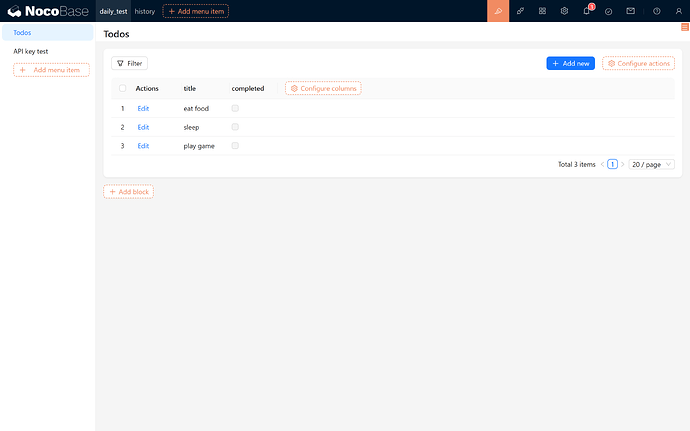The image size is (690, 431).
Task: Click the 'play game' title cell
Action: (x=199, y=146)
